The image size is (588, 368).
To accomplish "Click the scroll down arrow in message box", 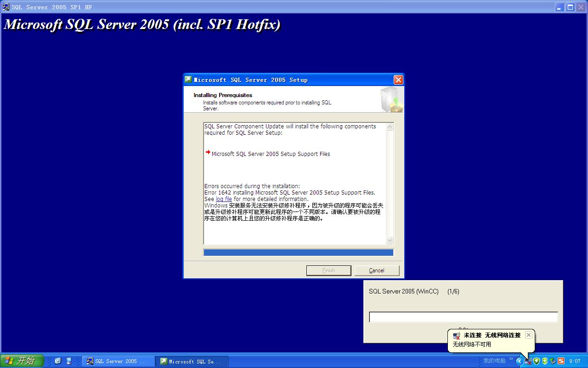I will [x=390, y=241].
